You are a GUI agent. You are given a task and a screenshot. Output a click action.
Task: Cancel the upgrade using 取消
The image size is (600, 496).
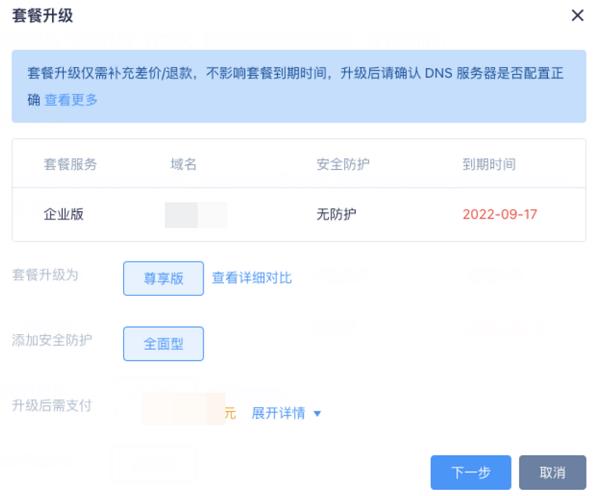tap(552, 472)
